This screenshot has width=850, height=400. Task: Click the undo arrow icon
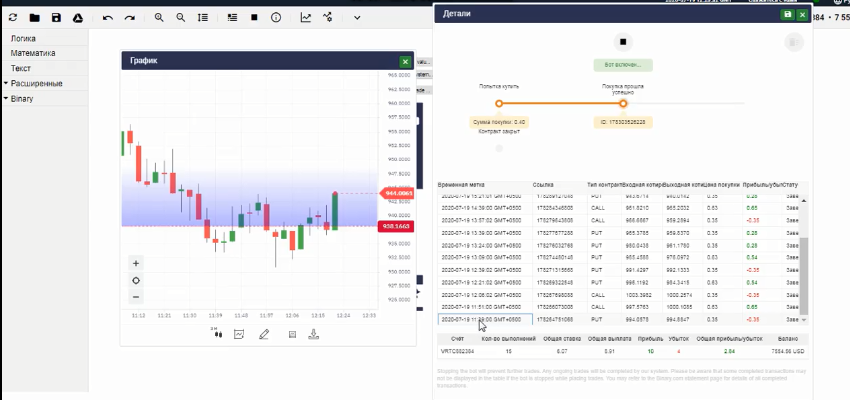[108, 18]
